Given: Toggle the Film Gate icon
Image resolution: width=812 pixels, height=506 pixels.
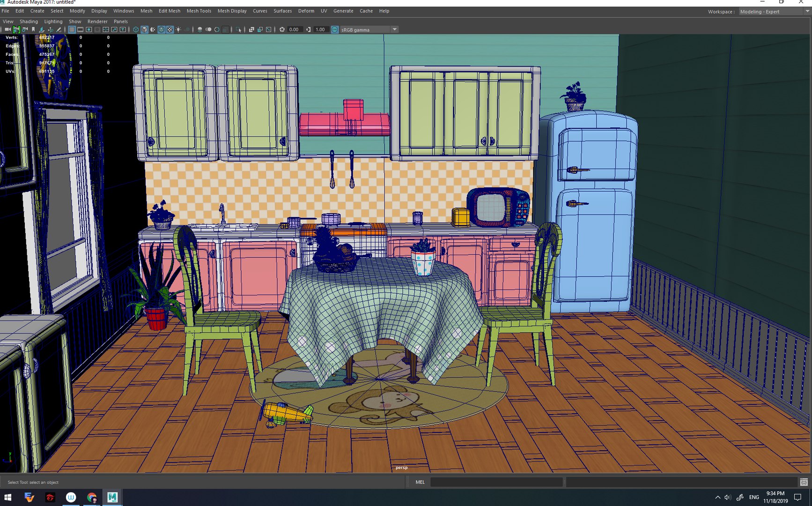Looking at the screenshot, I should 80,30.
